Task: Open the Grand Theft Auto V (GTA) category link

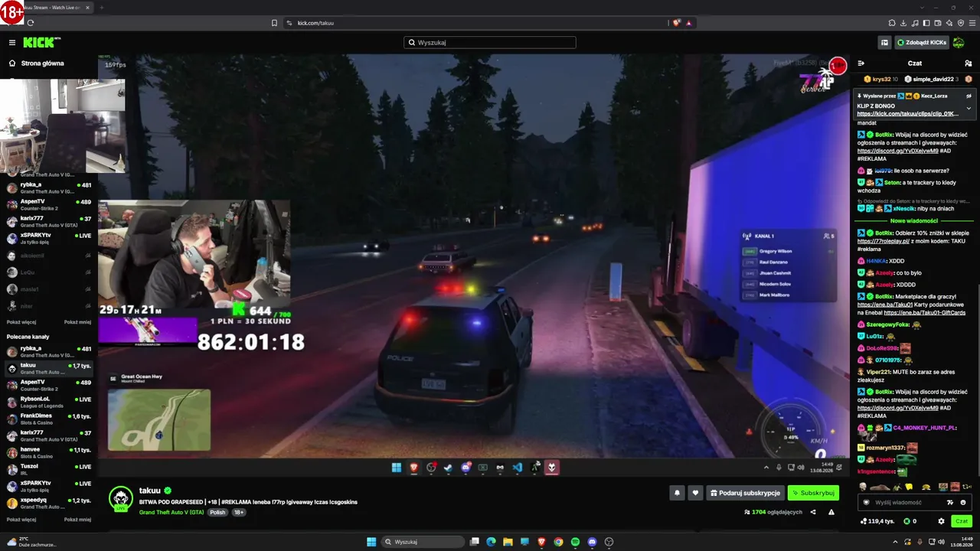Action: [x=171, y=512]
